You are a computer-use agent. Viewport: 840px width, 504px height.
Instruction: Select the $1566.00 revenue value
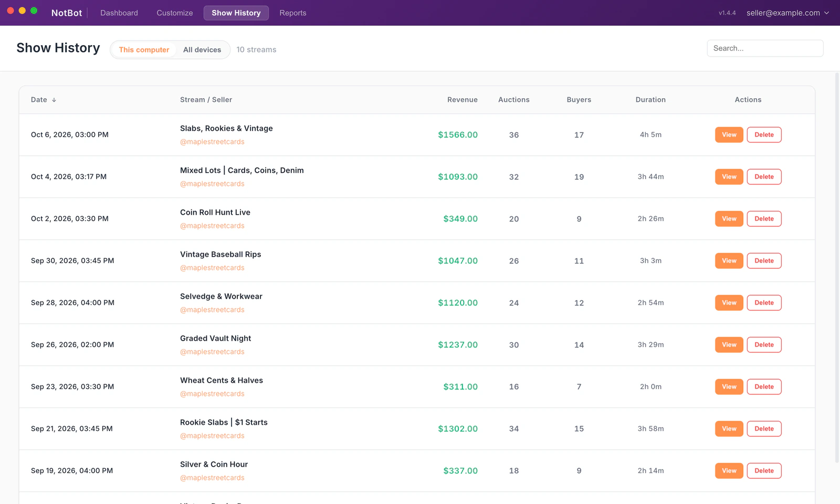[x=458, y=135]
